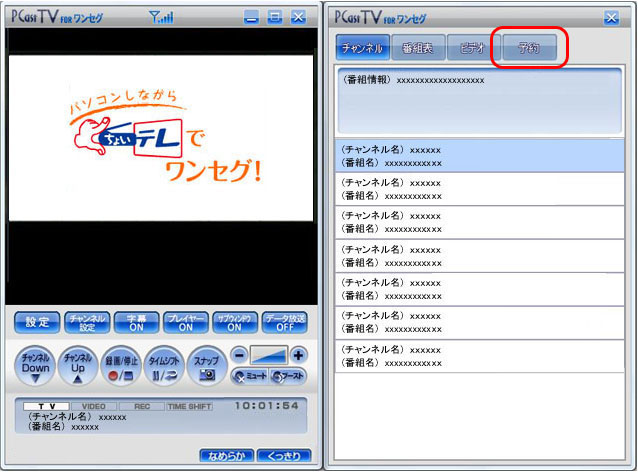Toggle the サブウィンドウ ON button

coord(234,322)
